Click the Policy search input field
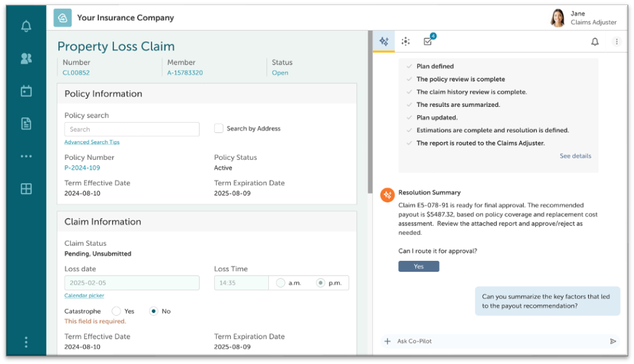634x364 pixels. point(132,129)
